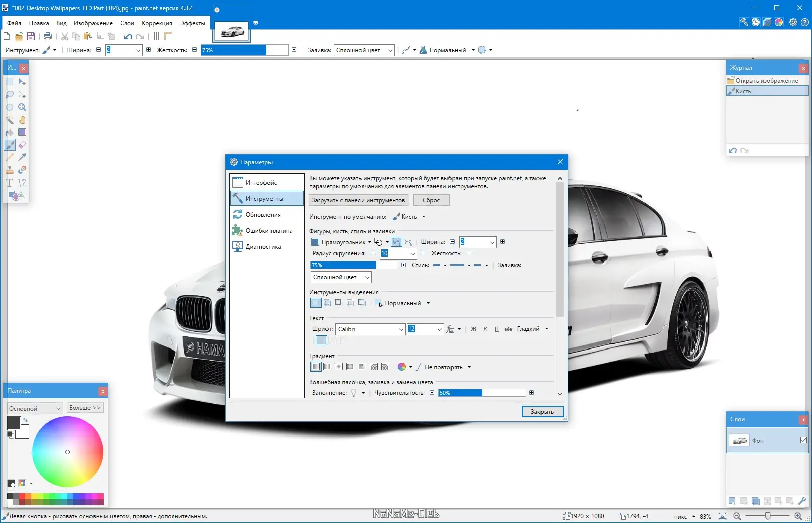Image resolution: width=812 pixels, height=523 pixels.
Task: Click Больше >> in the Палитра panel
Action: pyautogui.click(x=85, y=408)
